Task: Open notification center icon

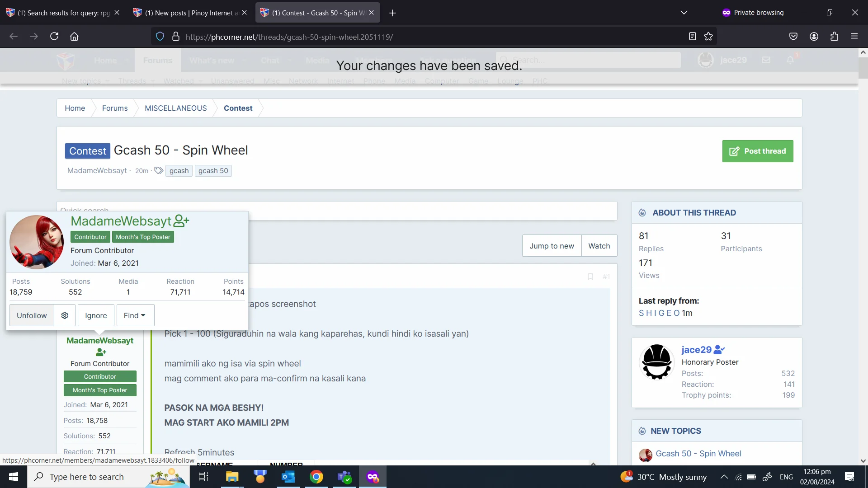Action: pos(849,477)
